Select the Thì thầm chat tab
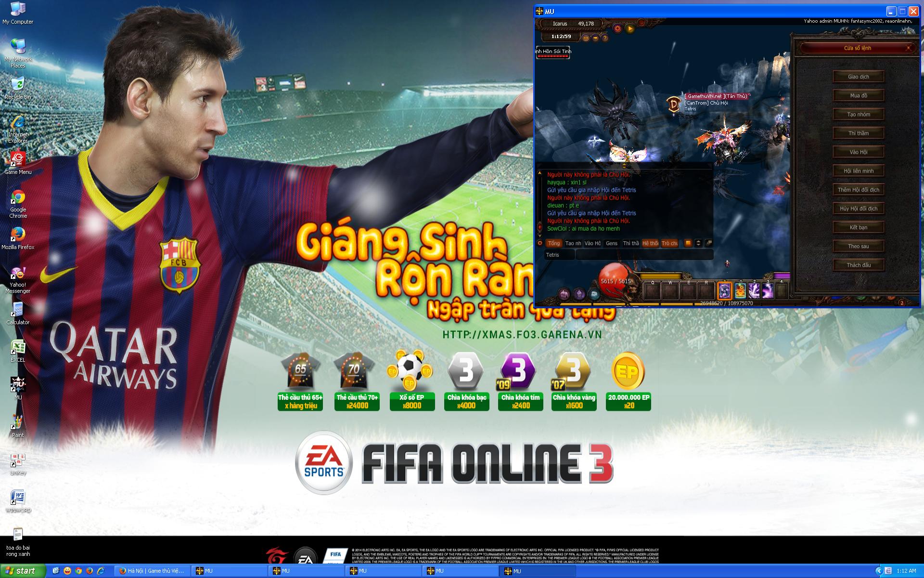 coord(631,243)
